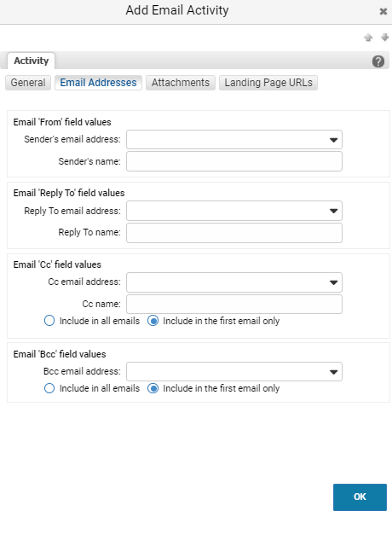Click the down arrow icon
Viewport: 392px width, 552px height.
384,38
